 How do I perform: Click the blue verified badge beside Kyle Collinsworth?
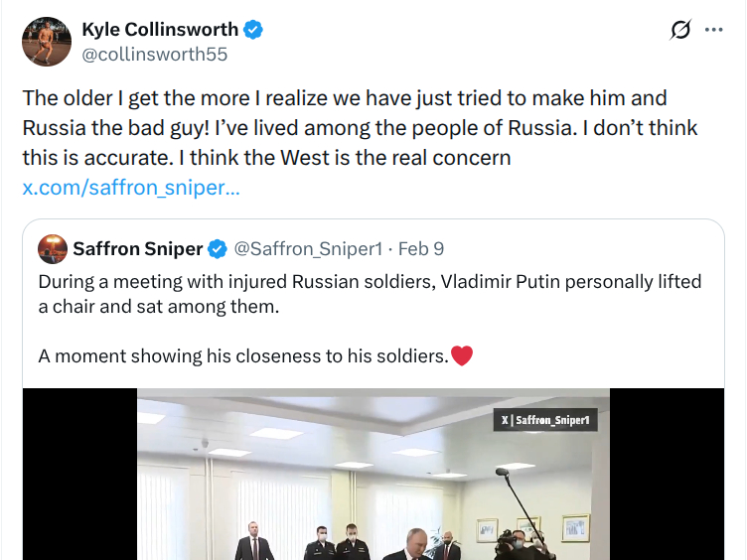point(254,30)
